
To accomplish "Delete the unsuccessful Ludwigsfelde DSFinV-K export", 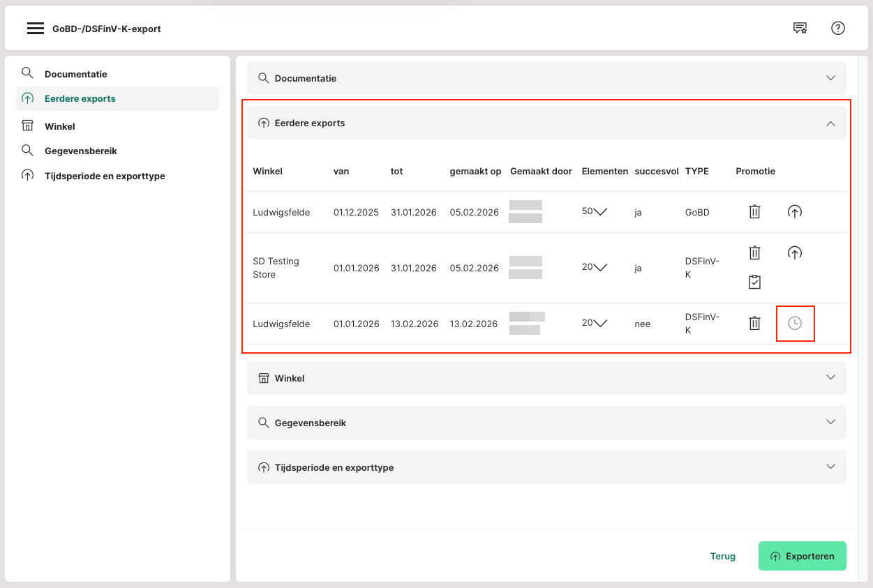I will 754,324.
